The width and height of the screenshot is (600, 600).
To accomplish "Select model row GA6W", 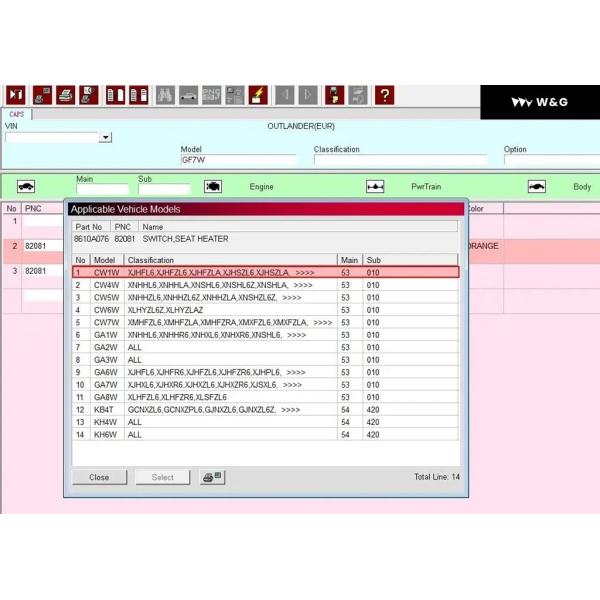I will tap(266, 372).
